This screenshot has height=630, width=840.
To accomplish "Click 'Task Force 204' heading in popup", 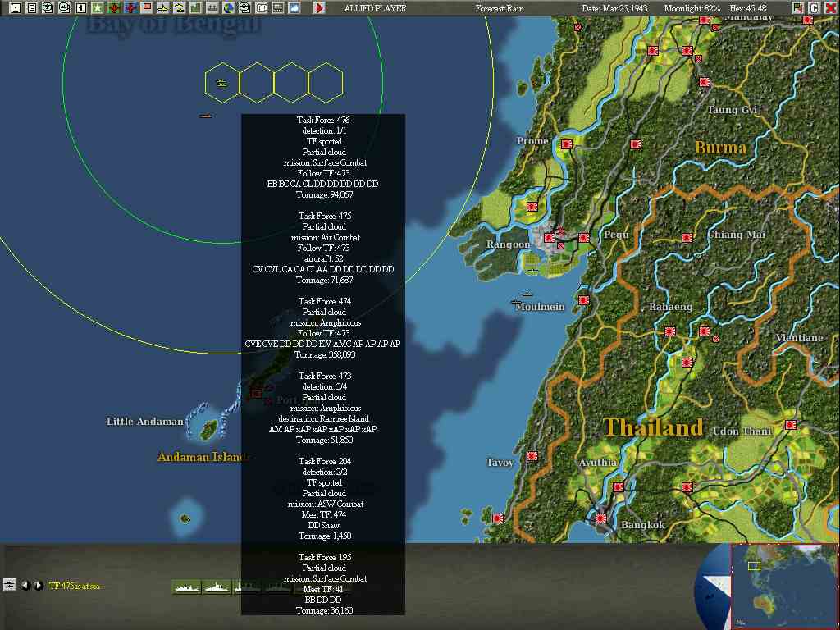I will pos(325,461).
